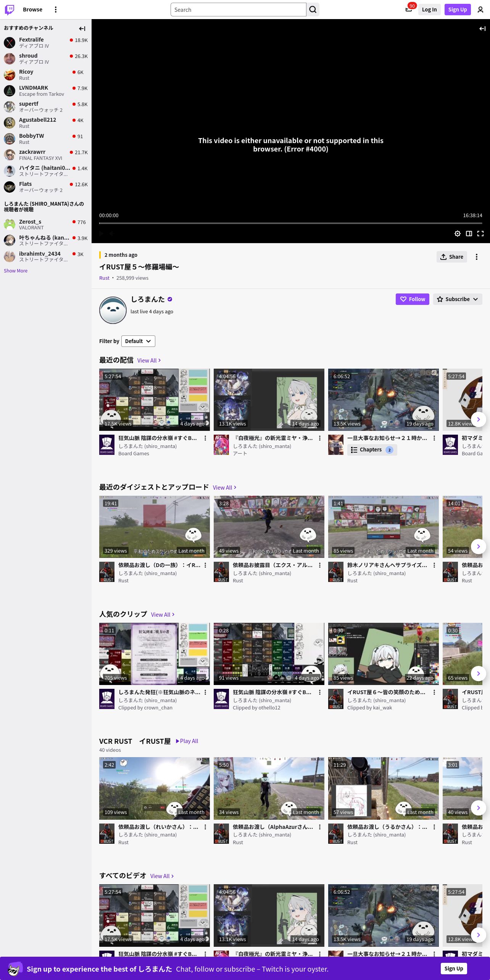This screenshot has width=490, height=980.
Task: Show next videos in VCR RUST イRUST屋 carousel
Action: click(479, 808)
